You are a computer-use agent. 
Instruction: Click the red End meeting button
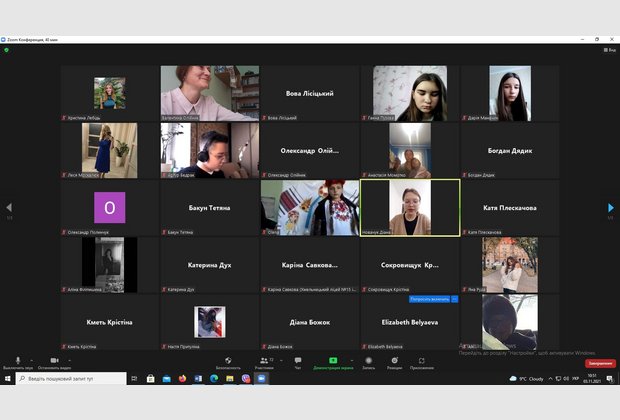[600, 363]
